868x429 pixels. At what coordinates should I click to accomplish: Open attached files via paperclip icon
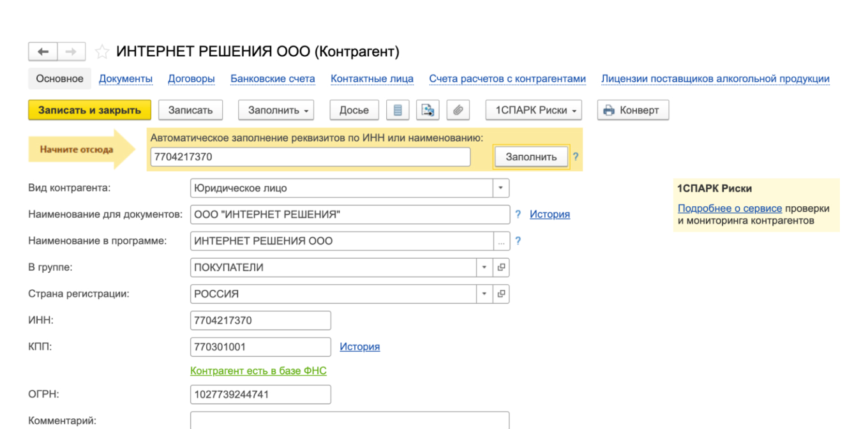458,110
